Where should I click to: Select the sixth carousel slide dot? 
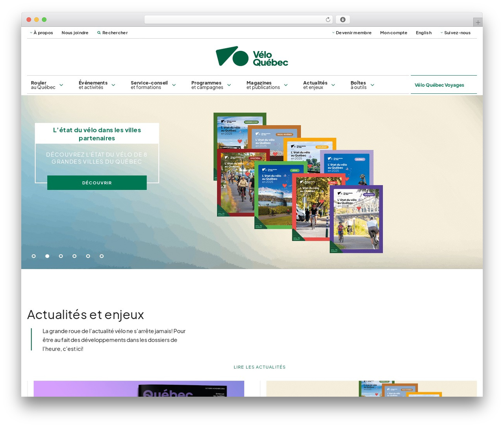click(102, 256)
